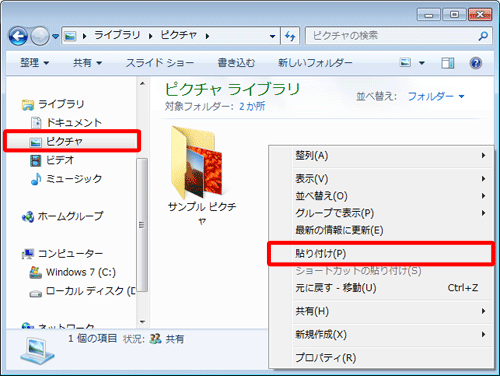Click the Forward navigation arrow button
Viewport: 500px width, 376px height.
point(40,36)
